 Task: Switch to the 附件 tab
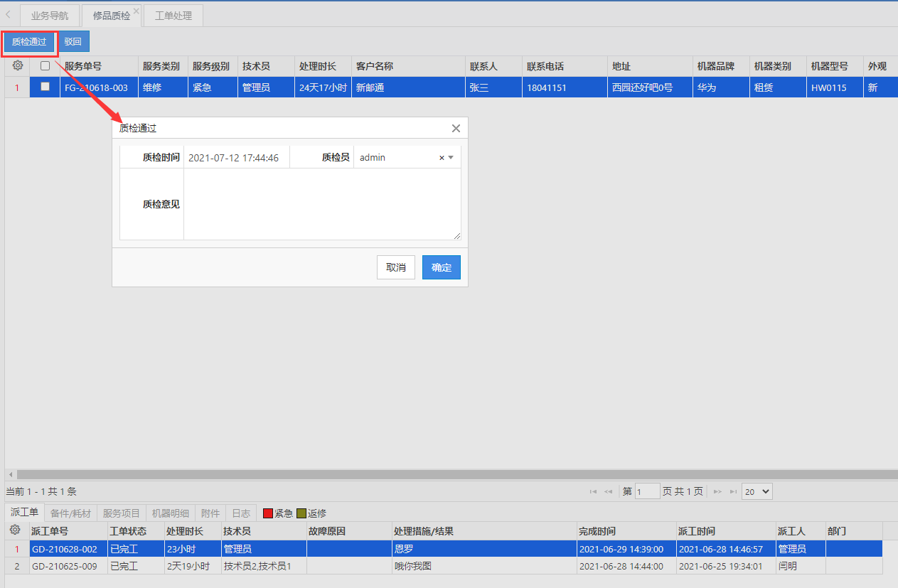click(210, 513)
